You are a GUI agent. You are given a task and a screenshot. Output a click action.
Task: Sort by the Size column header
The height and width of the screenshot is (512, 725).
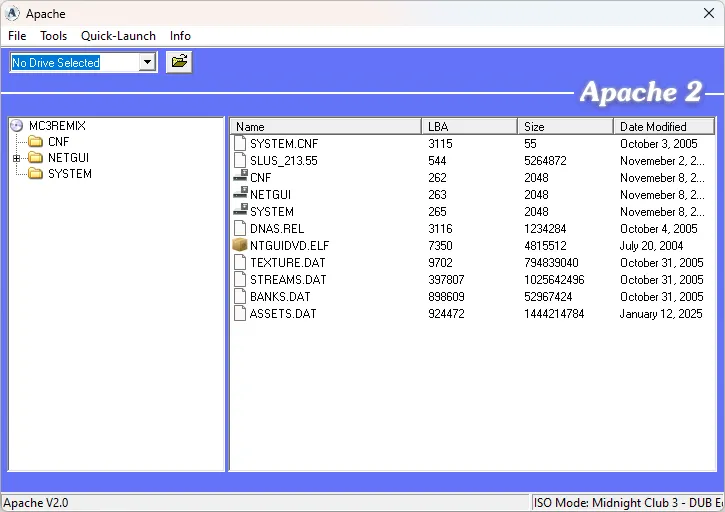[x=565, y=126]
